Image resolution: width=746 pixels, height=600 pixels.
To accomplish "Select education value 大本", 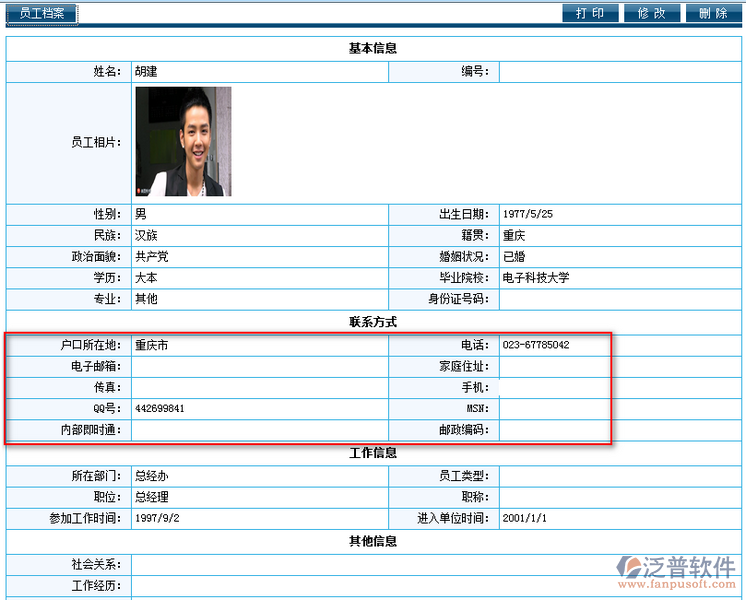I will 146,278.
